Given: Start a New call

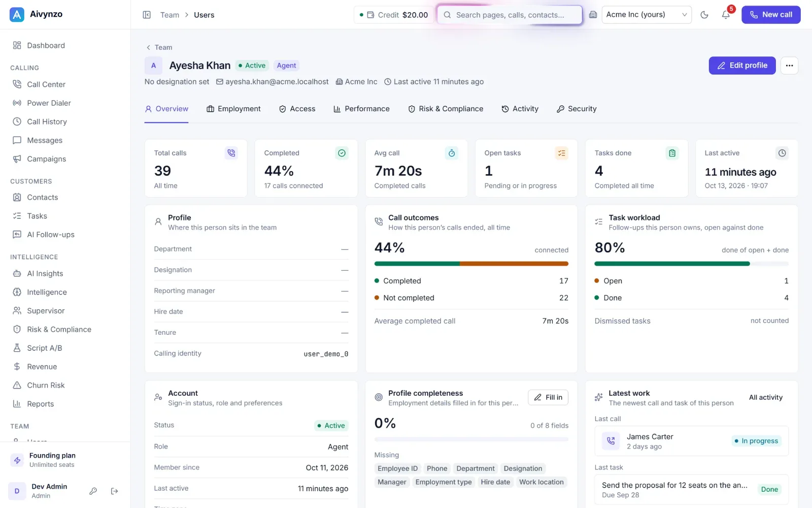Looking at the screenshot, I should [771, 15].
